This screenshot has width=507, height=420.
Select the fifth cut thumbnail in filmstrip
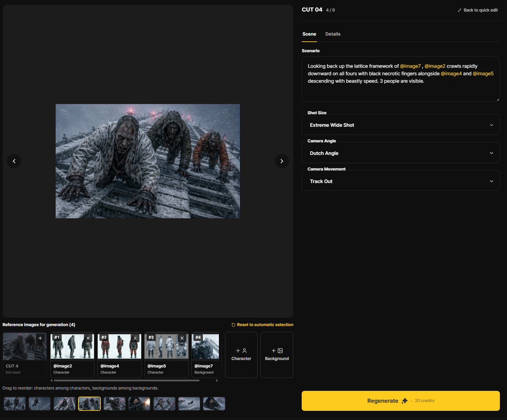coord(114,404)
